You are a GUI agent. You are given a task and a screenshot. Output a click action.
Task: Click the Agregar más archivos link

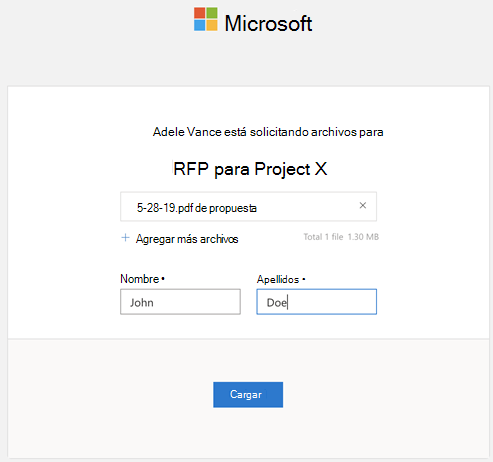click(187, 239)
